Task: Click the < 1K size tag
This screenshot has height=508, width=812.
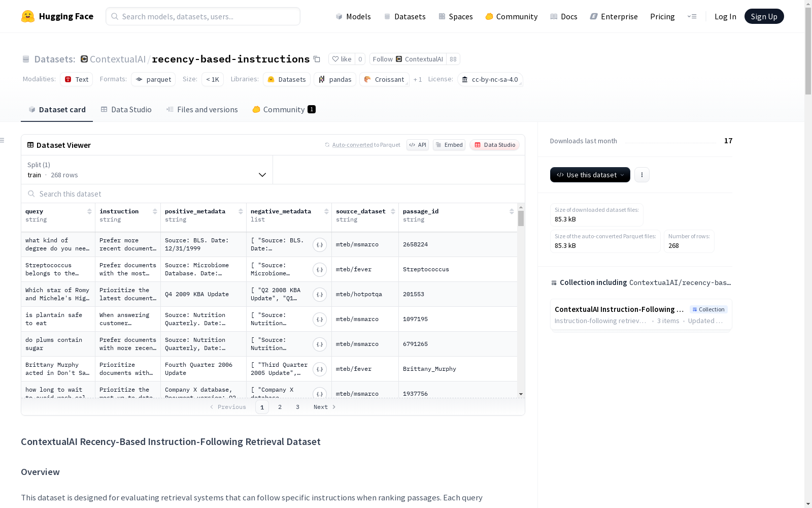Action: (x=213, y=79)
